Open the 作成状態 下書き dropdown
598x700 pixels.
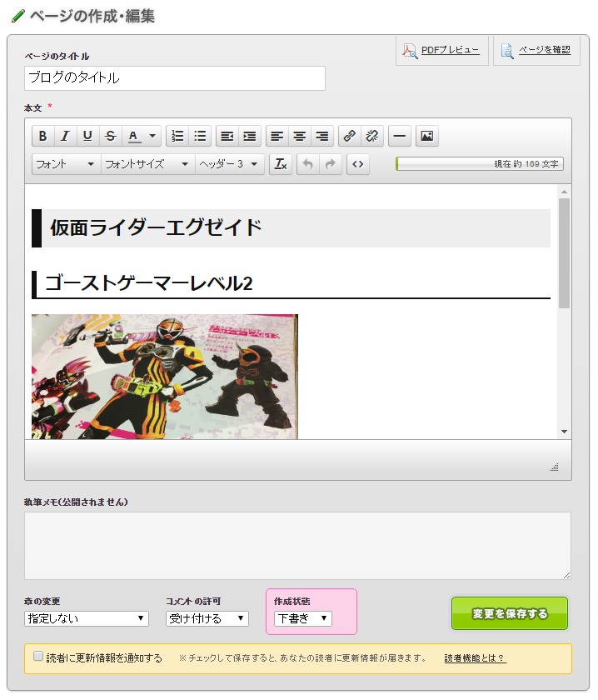click(x=303, y=618)
